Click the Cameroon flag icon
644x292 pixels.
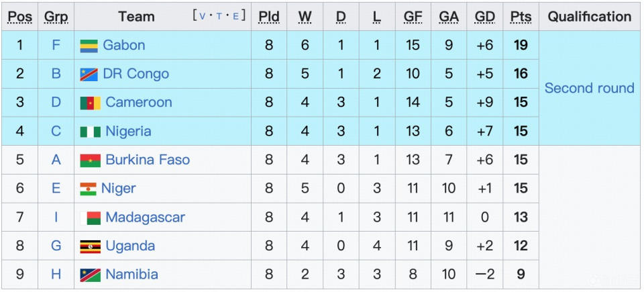tap(90, 103)
